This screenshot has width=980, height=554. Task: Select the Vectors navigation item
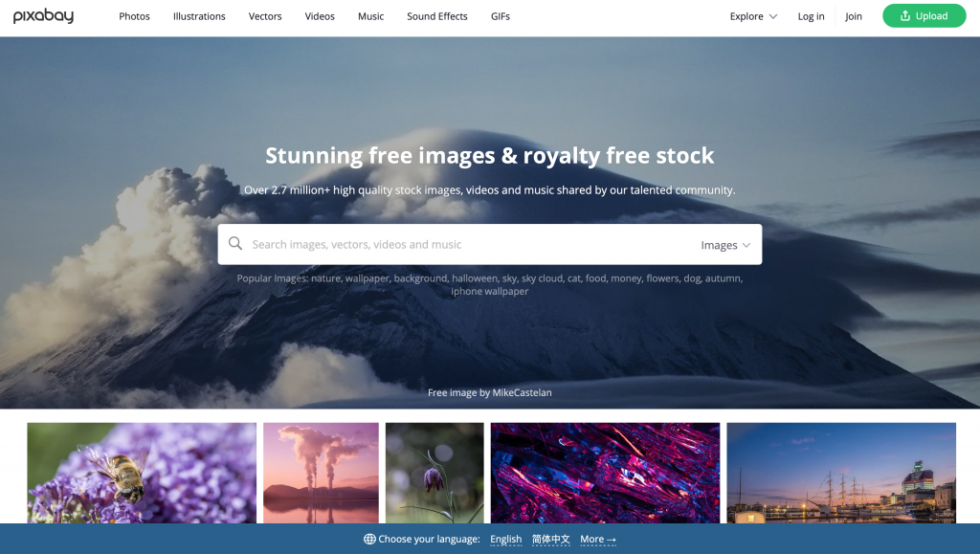point(265,16)
